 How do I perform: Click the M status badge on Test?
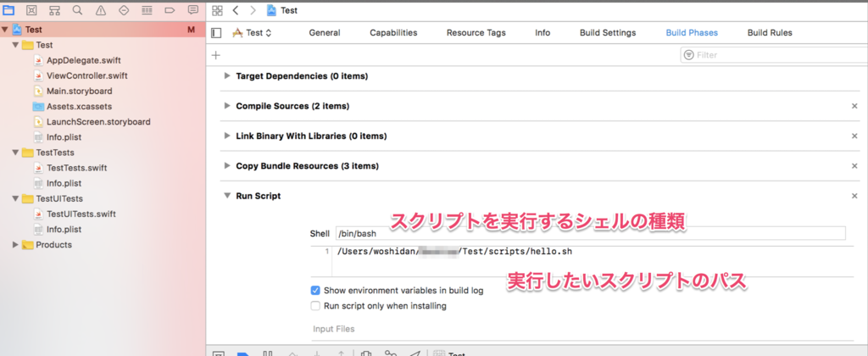point(191,30)
